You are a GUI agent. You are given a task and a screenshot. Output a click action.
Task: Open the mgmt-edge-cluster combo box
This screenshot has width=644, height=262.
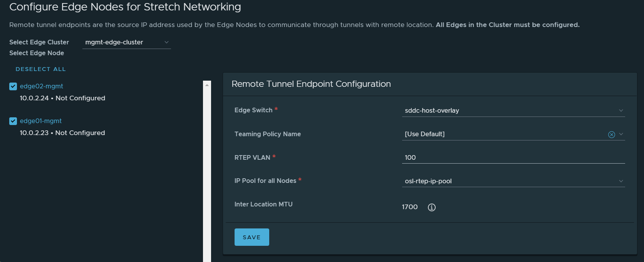click(x=123, y=42)
